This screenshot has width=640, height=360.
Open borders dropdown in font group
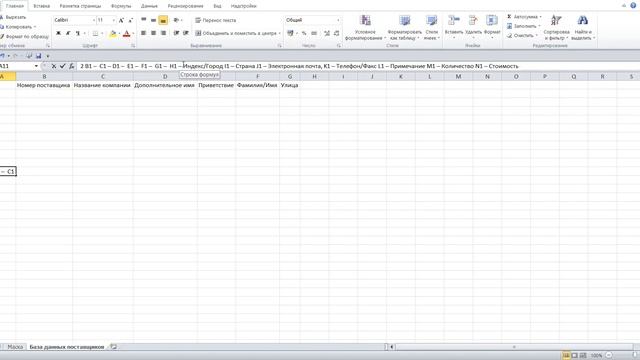point(101,33)
